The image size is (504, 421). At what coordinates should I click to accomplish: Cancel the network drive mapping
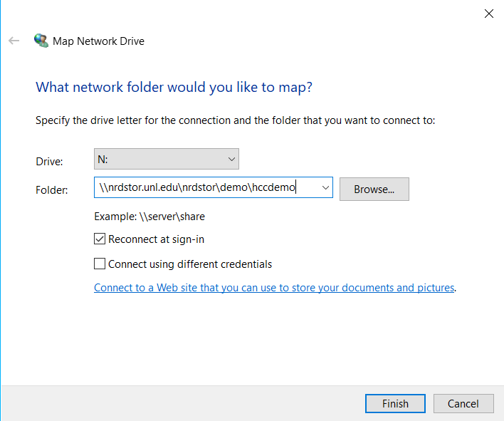click(x=463, y=403)
